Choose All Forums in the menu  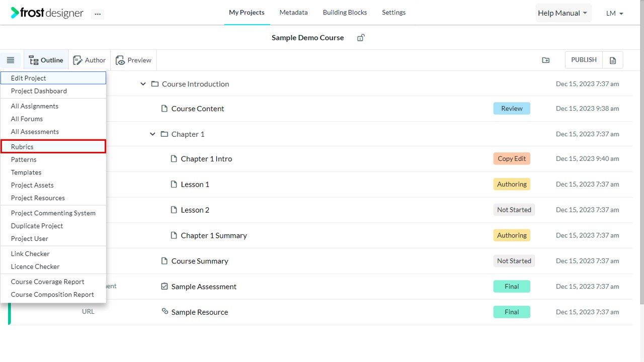pyautogui.click(x=53, y=119)
